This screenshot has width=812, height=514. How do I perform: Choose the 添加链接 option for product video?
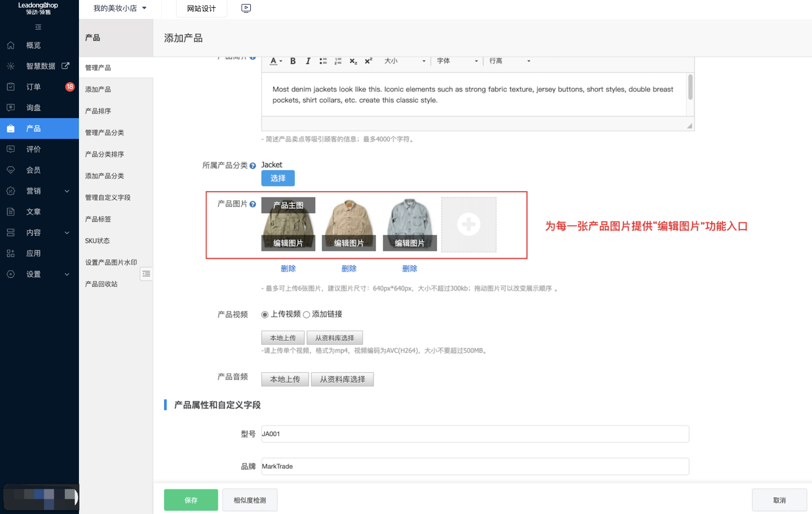(307, 314)
